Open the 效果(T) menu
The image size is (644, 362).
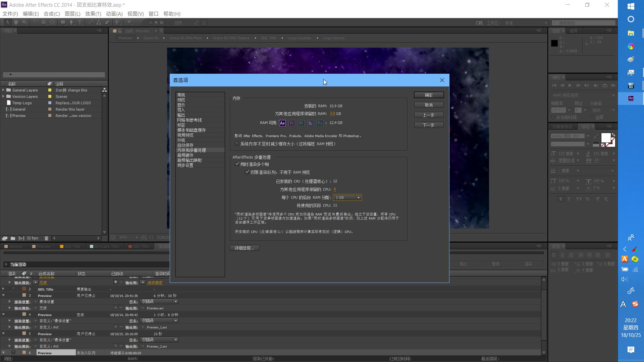click(93, 14)
